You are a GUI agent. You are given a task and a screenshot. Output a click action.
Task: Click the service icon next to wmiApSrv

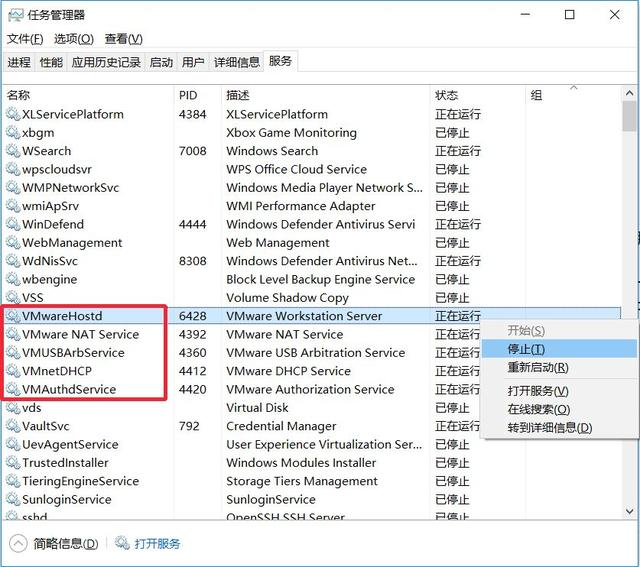point(13,206)
